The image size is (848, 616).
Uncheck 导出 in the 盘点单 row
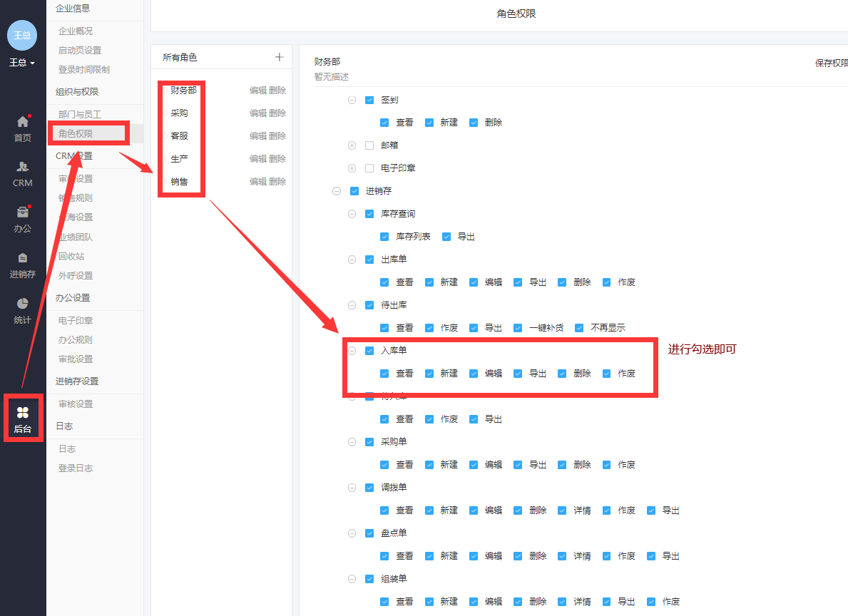(650, 556)
